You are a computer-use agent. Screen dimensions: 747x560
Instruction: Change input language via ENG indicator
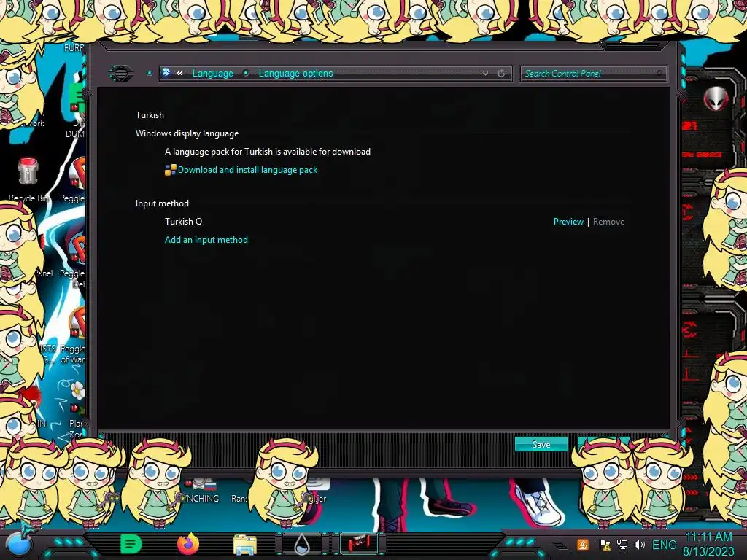coord(664,544)
